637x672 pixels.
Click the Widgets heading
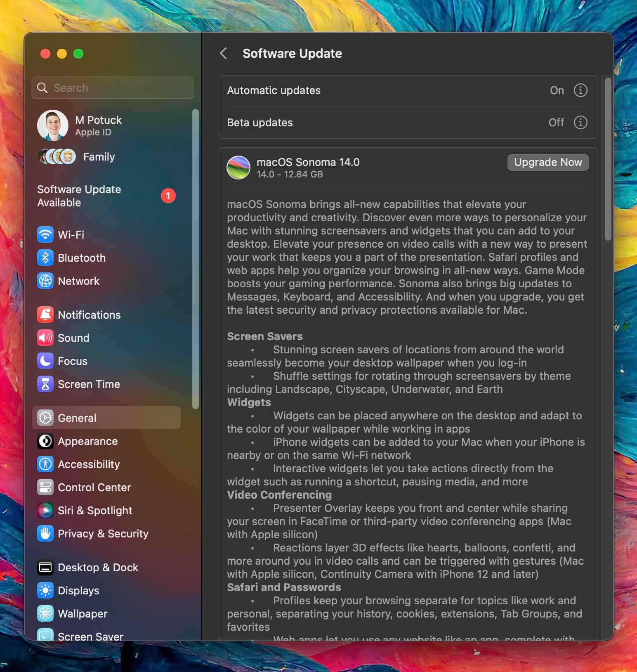[x=249, y=402]
